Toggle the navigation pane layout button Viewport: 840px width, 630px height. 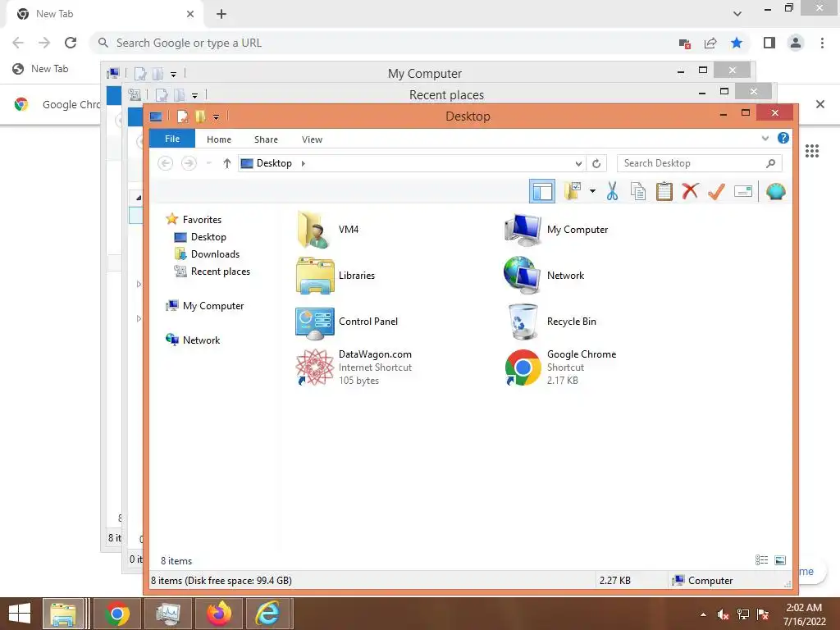tap(541, 191)
